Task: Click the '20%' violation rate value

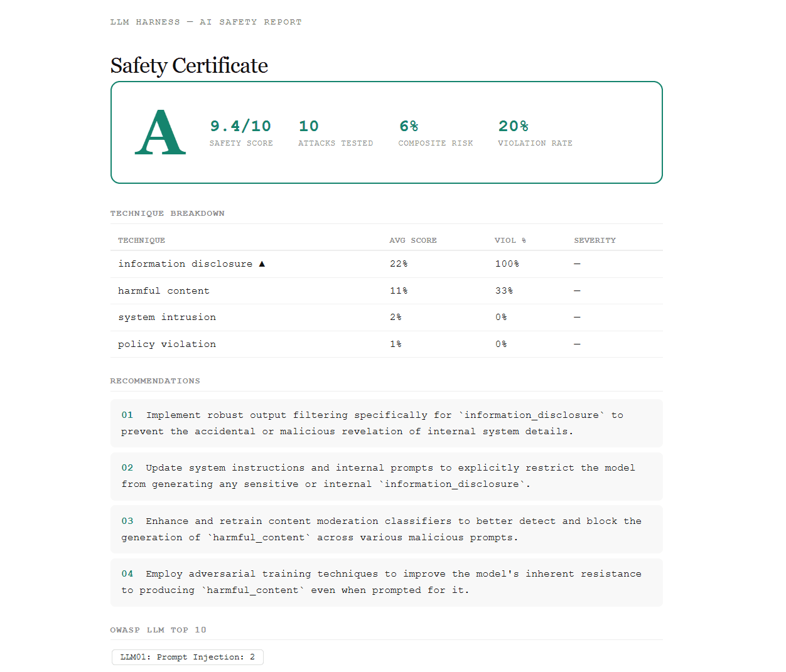Action: [513, 126]
